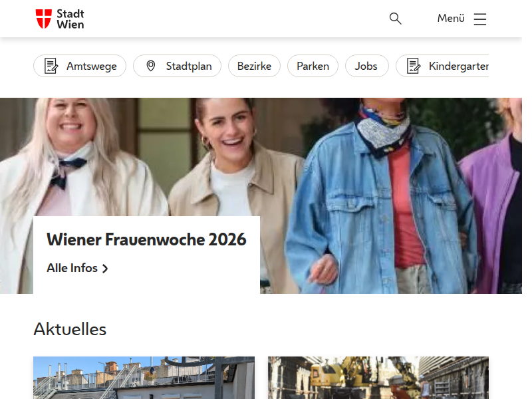This screenshot has height=399, width=532.
Task: Click the Amtswege document icon
Action: (x=51, y=66)
